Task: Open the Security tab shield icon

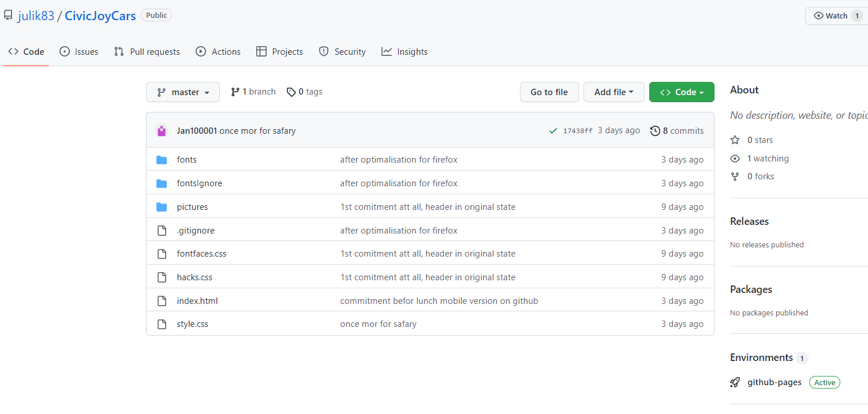Action: (x=323, y=51)
